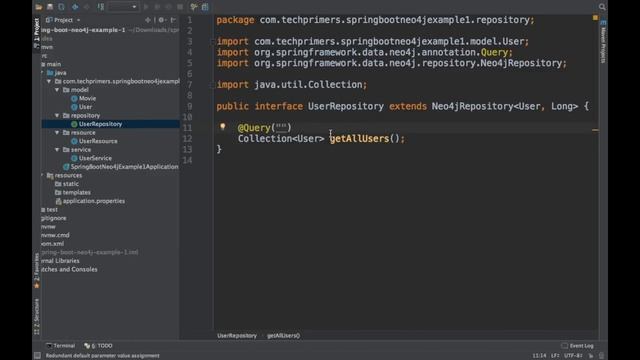This screenshot has height=360, width=640.
Task: Click the LF line separator selector
Action: coord(555,356)
